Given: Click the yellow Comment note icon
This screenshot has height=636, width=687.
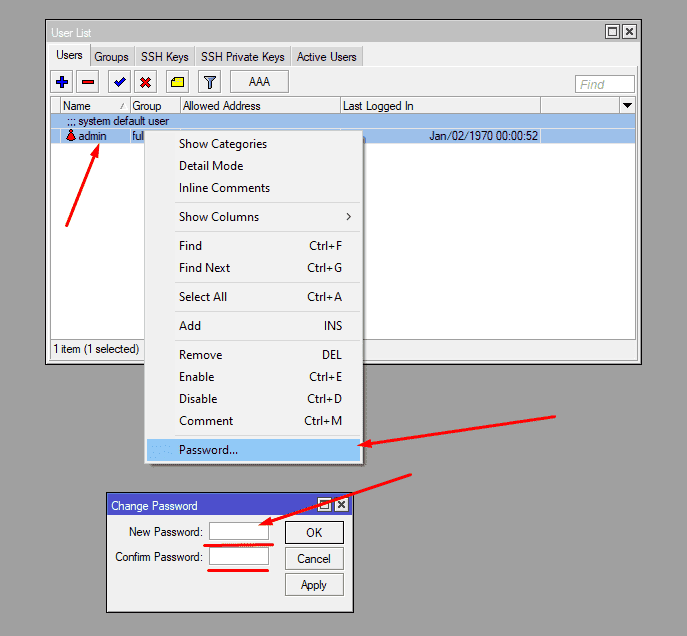Looking at the screenshot, I should coord(177,82).
